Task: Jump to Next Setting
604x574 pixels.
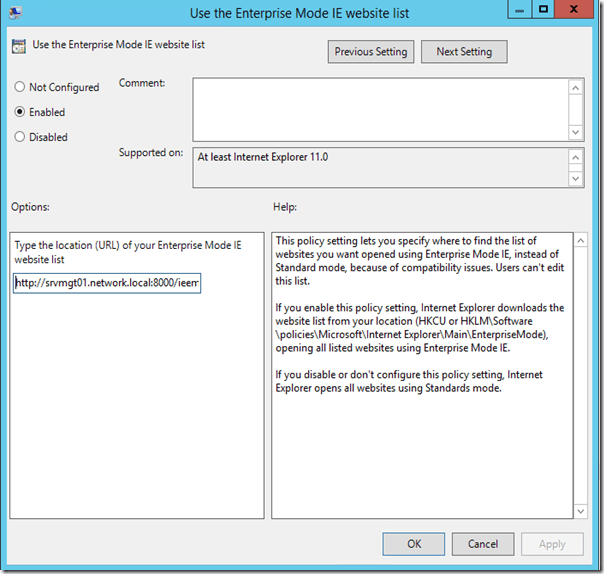Action: [x=463, y=51]
